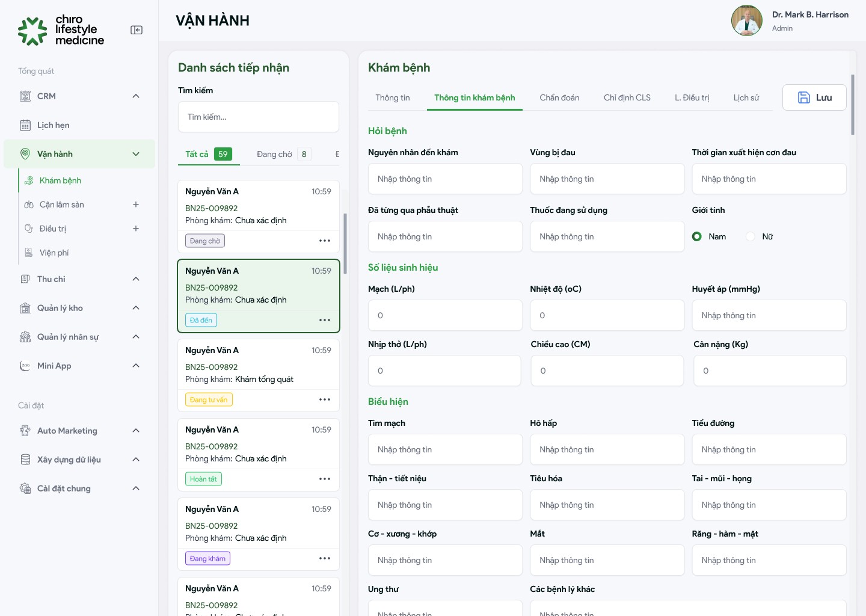Expand the Mini App chevron

click(x=136, y=366)
